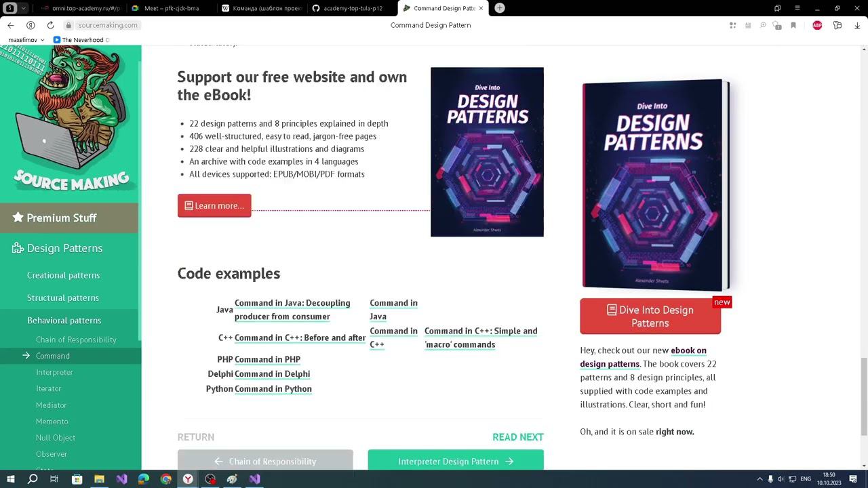This screenshot has height=488, width=868.
Task: Open Google Chrome from taskbar
Action: (165, 479)
